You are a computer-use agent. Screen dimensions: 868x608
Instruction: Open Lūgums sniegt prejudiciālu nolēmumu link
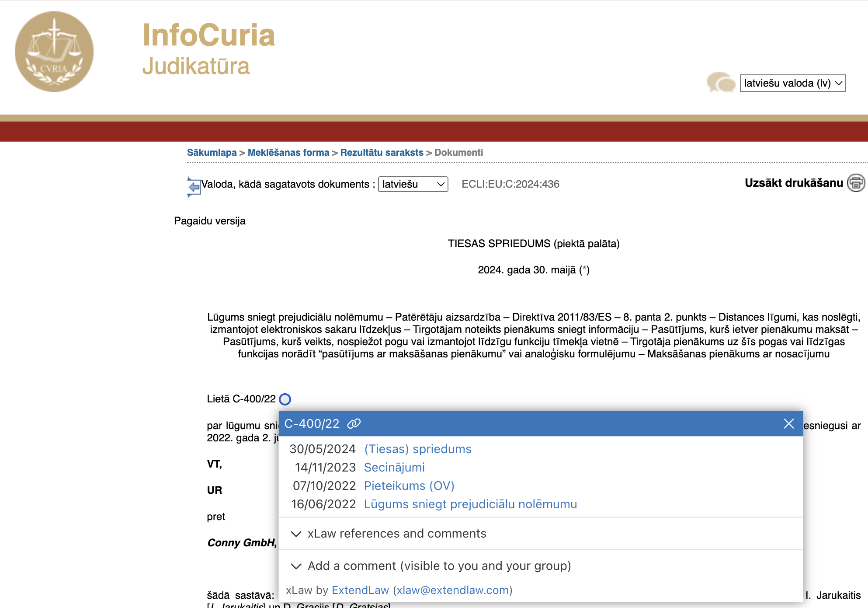click(470, 504)
